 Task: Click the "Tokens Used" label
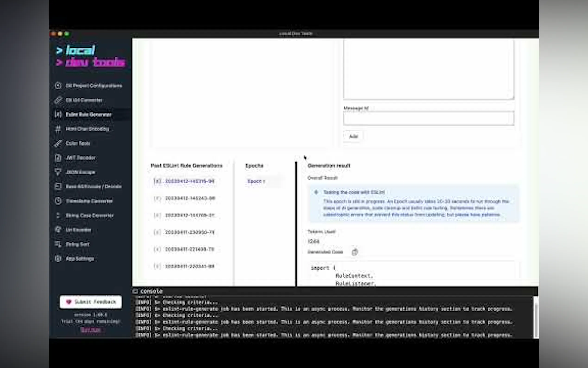pyautogui.click(x=322, y=232)
